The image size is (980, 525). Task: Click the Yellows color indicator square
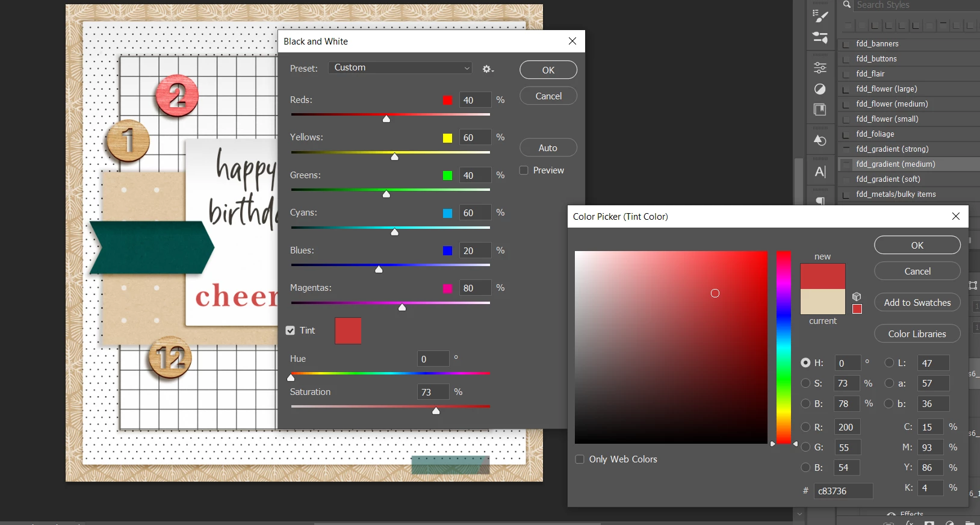(447, 138)
